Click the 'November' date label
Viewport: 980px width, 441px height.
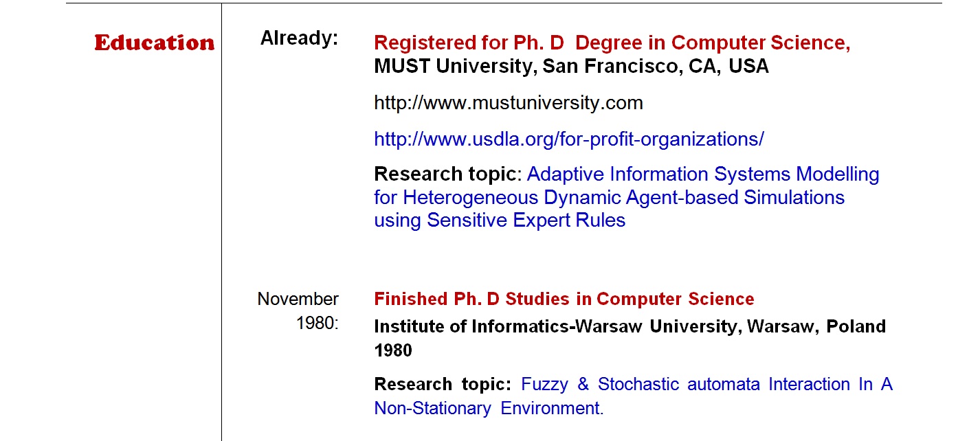pyautogui.click(x=298, y=299)
